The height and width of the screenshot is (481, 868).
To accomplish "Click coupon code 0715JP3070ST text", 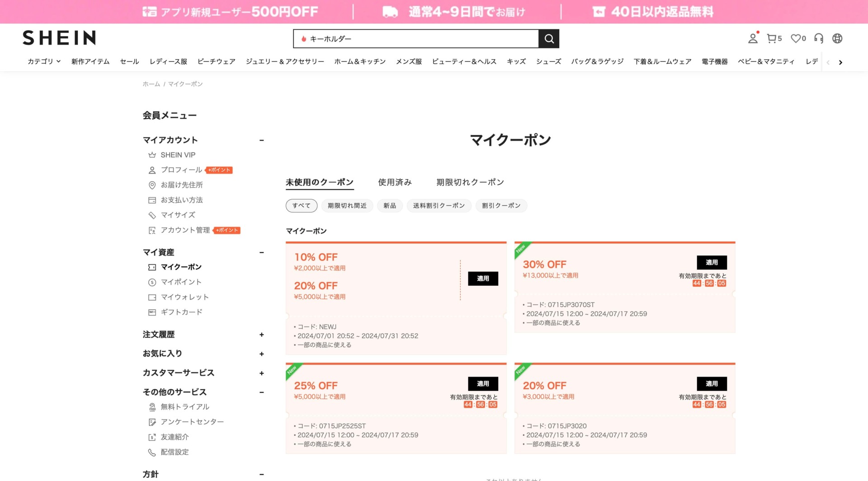I will pyautogui.click(x=571, y=305).
